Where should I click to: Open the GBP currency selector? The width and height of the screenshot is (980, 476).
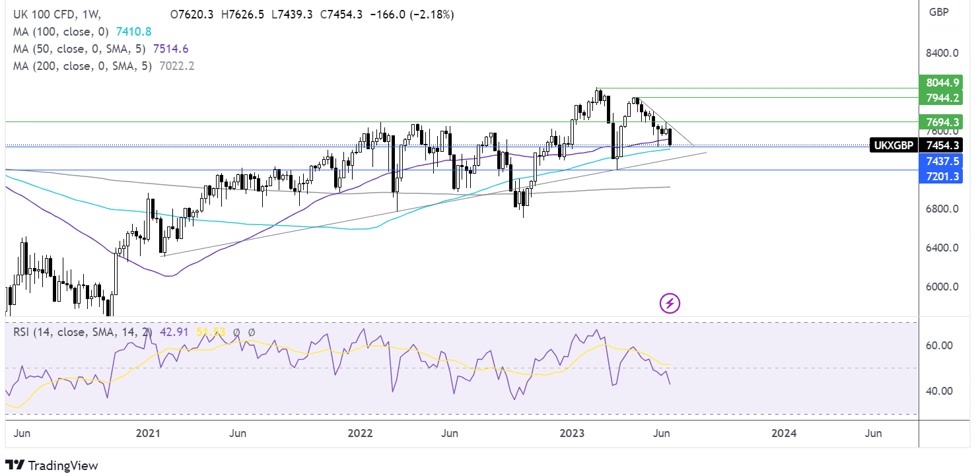click(938, 13)
